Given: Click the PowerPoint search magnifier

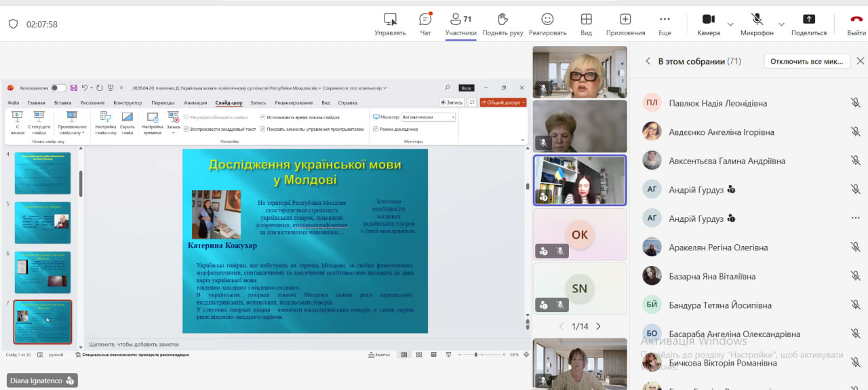Looking at the screenshot, I should point(447,87).
